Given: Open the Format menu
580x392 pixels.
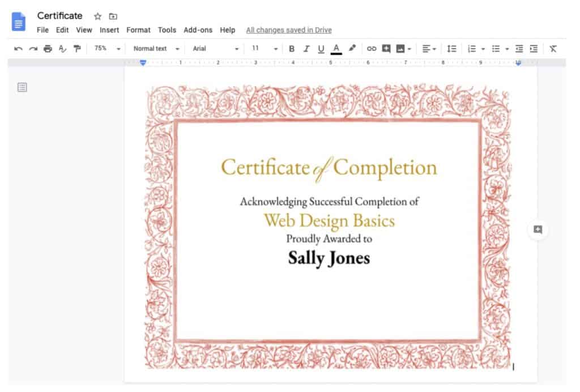Looking at the screenshot, I should [138, 30].
